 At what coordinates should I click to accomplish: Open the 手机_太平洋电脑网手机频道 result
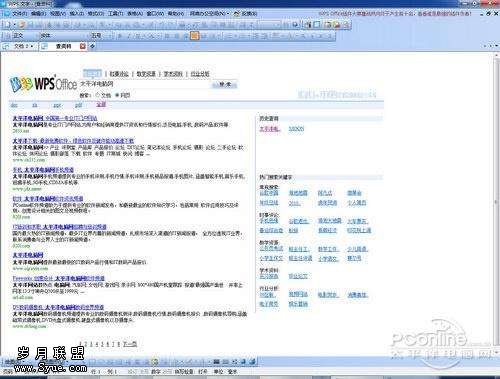[x=43, y=170]
